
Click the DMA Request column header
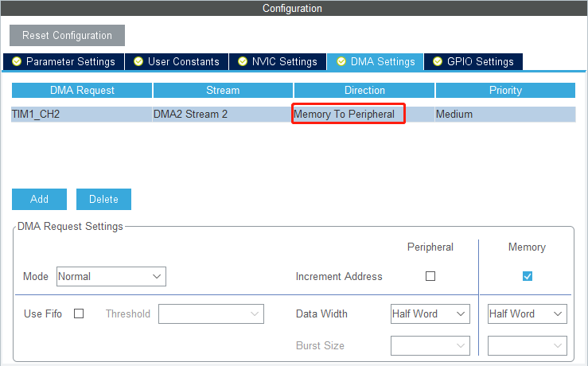(x=82, y=91)
